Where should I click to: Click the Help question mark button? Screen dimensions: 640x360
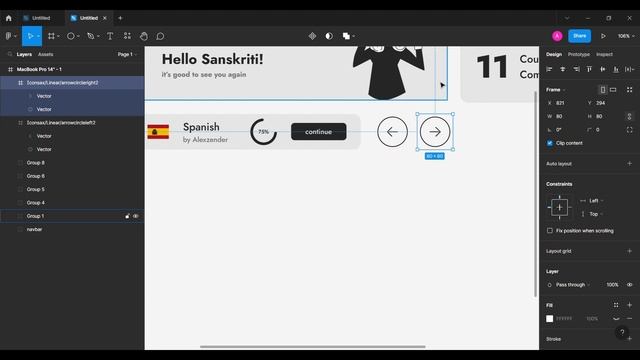click(622, 332)
